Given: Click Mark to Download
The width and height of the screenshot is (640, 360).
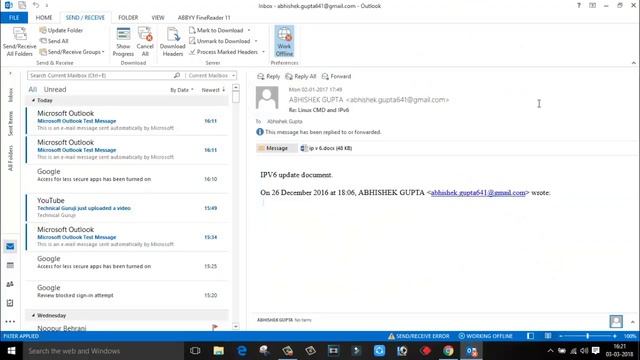Looking at the screenshot, I should 216,30.
